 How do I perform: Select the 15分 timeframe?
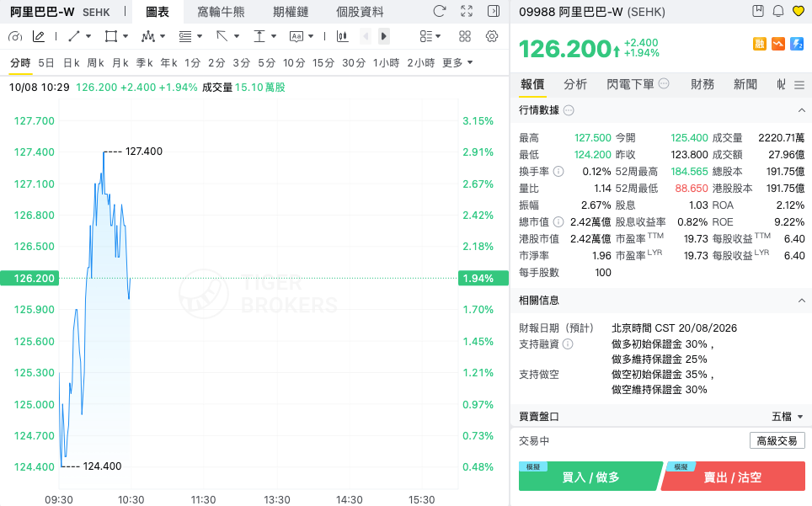[323, 62]
